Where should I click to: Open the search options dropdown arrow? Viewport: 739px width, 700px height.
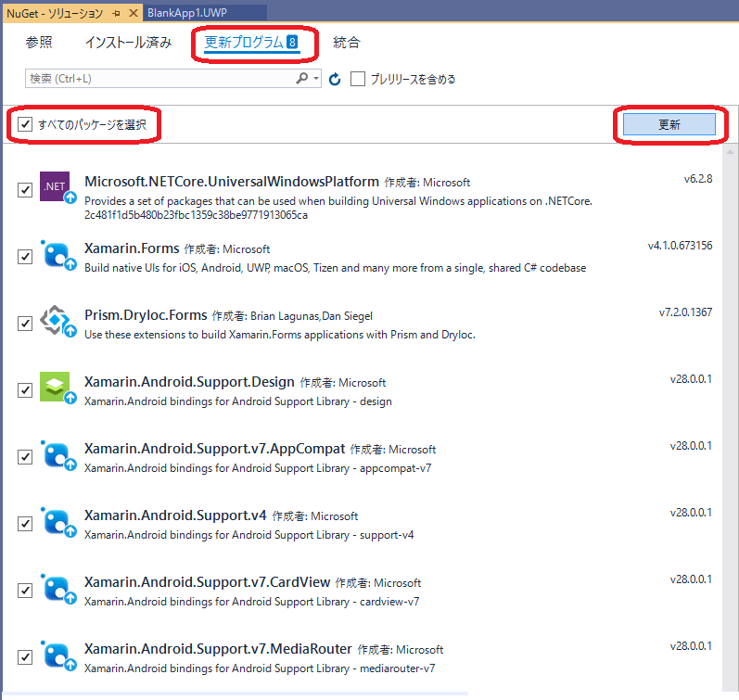[x=316, y=78]
